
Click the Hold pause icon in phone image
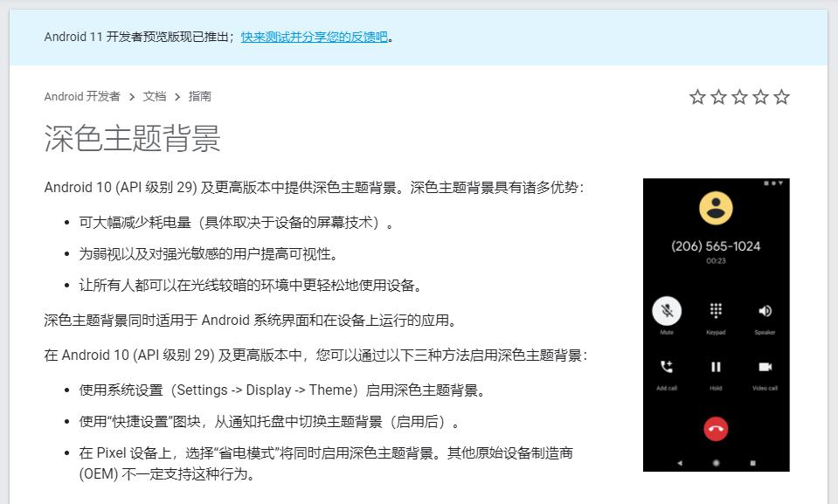[x=716, y=367]
